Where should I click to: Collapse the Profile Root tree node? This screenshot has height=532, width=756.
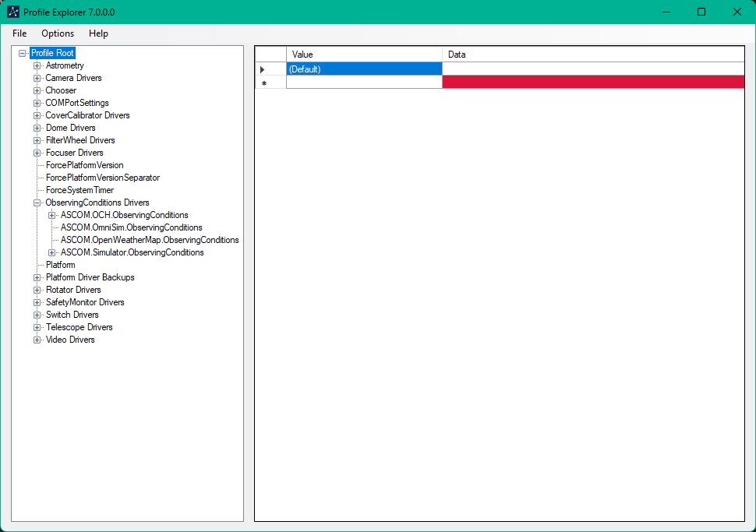(23, 54)
